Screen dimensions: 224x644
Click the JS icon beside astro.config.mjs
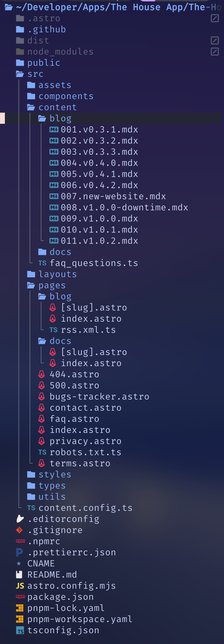coord(20,586)
